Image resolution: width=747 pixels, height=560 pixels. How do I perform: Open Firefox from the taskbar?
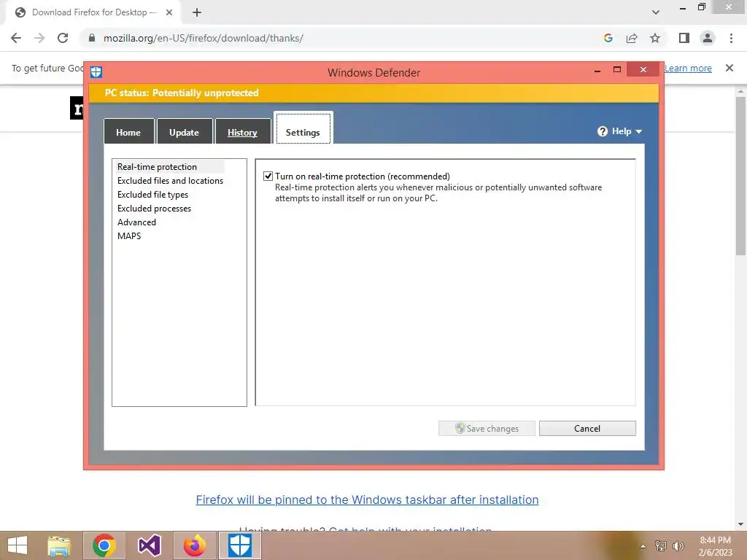(x=194, y=545)
